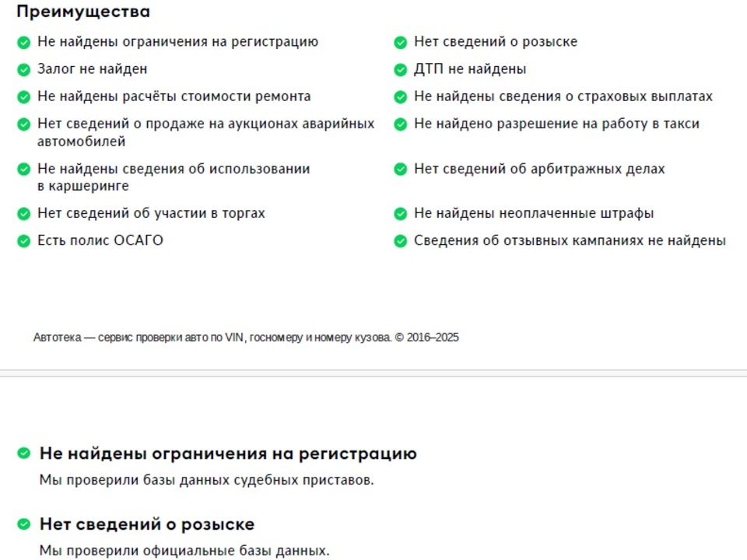
Task: Click the check icon beside "Не найдены неоплаченные штрафы"
Action: [x=401, y=214]
